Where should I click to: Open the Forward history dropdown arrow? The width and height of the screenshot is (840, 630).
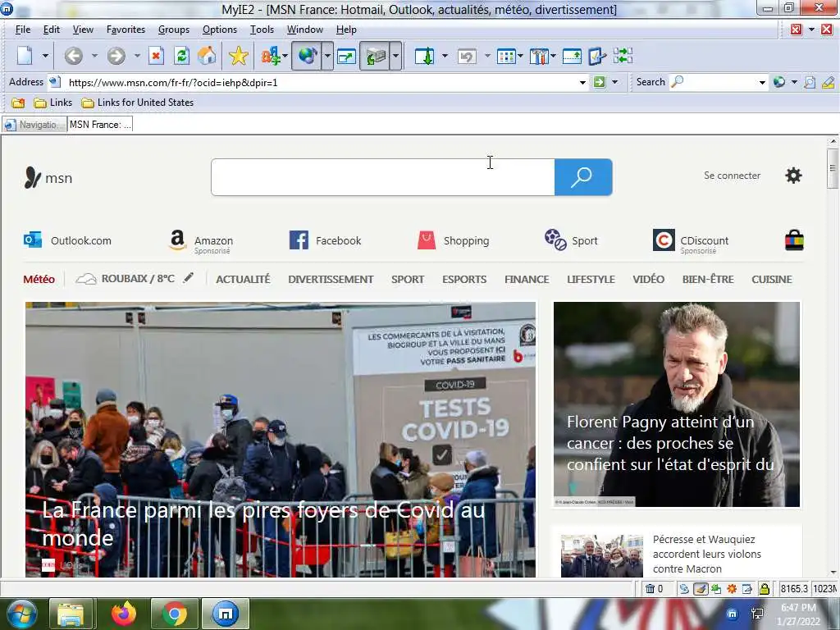pos(137,56)
